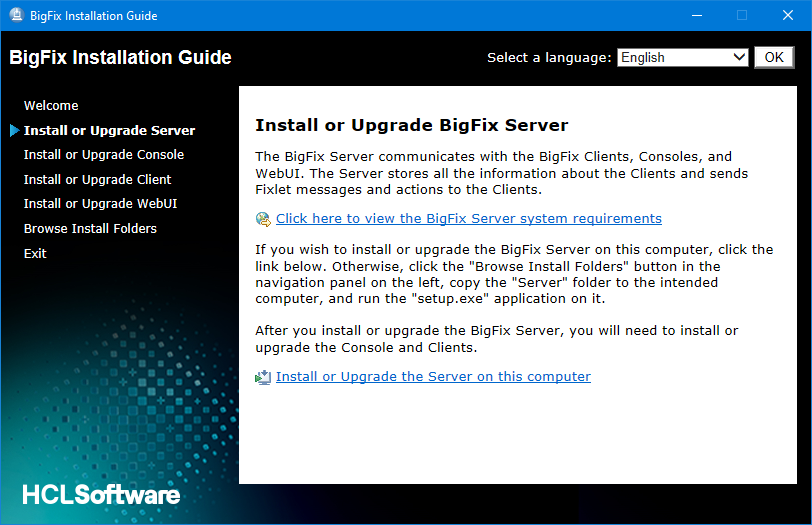Open the BigFix Server system requirements link
Image resolution: width=812 pixels, height=525 pixels.
click(468, 218)
